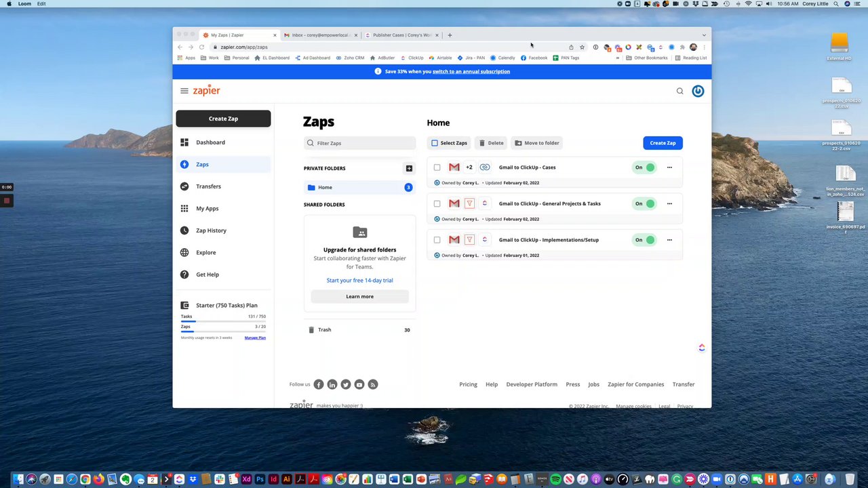Open the account avatar in Zapier header
Image resolution: width=868 pixels, height=488 pixels.
[x=698, y=91]
